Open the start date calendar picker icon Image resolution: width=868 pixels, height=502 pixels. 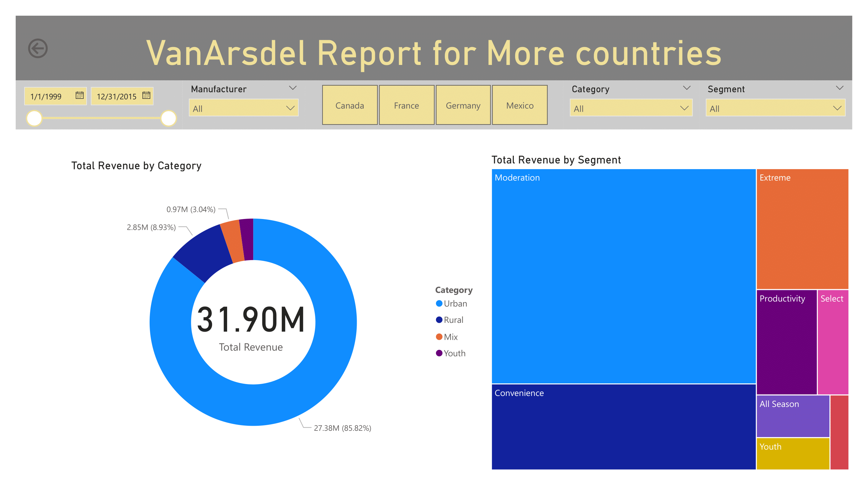(80, 95)
